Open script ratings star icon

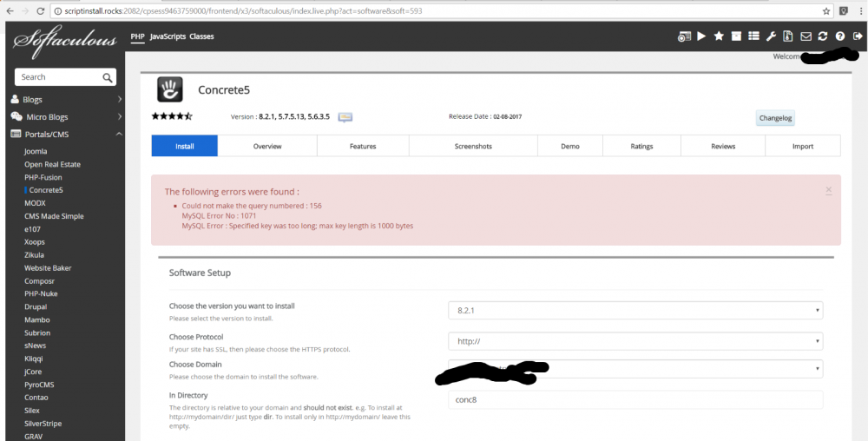pos(719,36)
